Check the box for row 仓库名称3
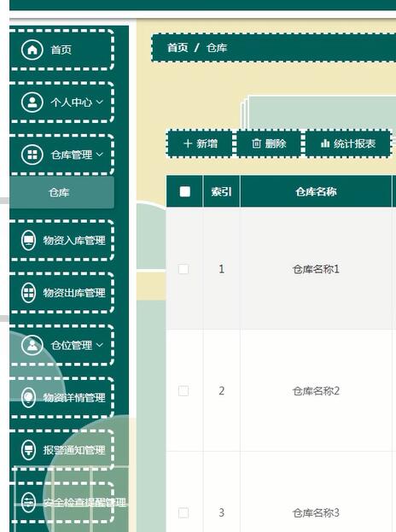Screen dimensions: 396x532 [x=183, y=512]
